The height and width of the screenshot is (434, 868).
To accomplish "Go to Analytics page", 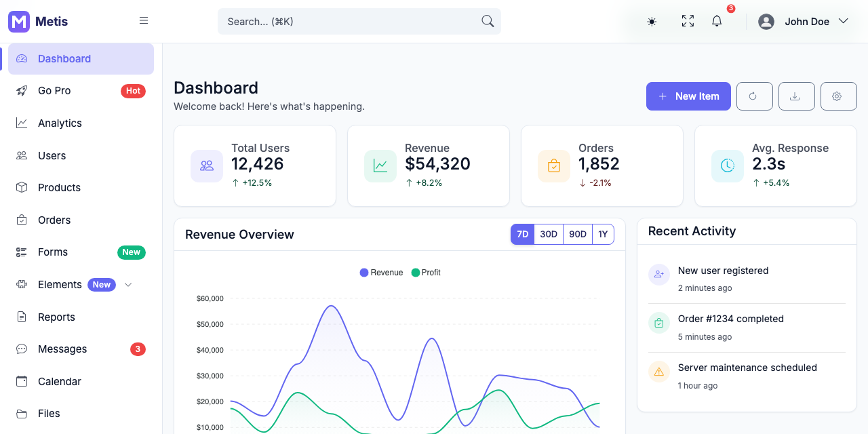I will tap(81, 123).
